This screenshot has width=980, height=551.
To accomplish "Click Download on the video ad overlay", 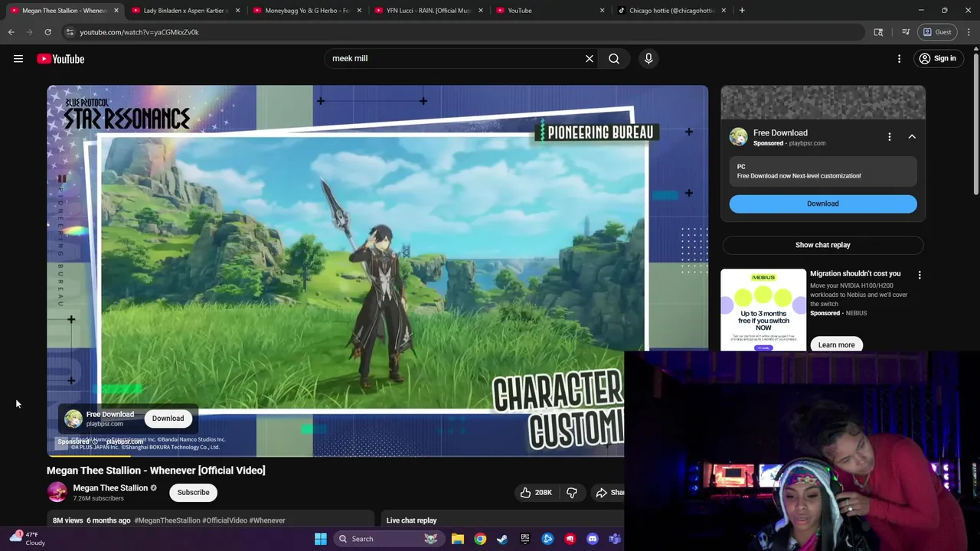I will click(168, 419).
